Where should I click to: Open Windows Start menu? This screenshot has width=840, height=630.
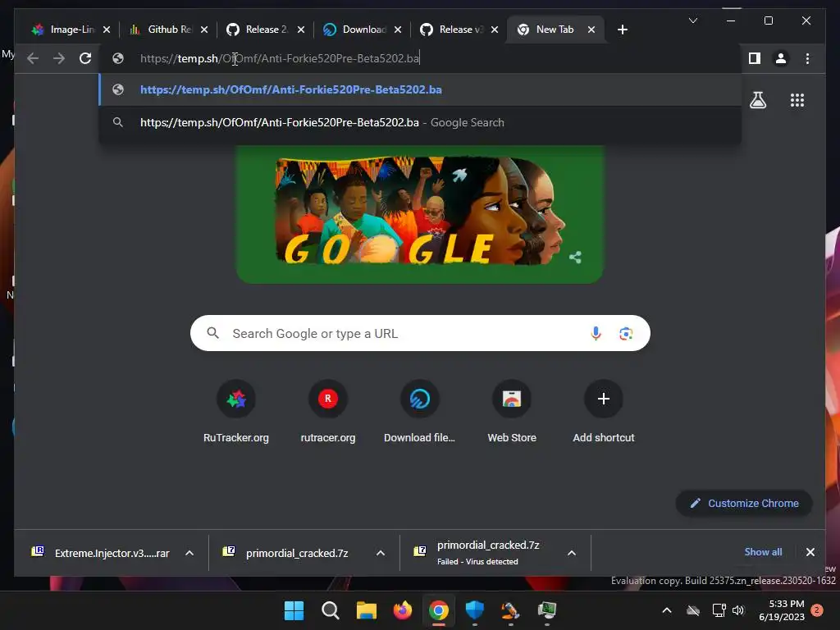(294, 610)
